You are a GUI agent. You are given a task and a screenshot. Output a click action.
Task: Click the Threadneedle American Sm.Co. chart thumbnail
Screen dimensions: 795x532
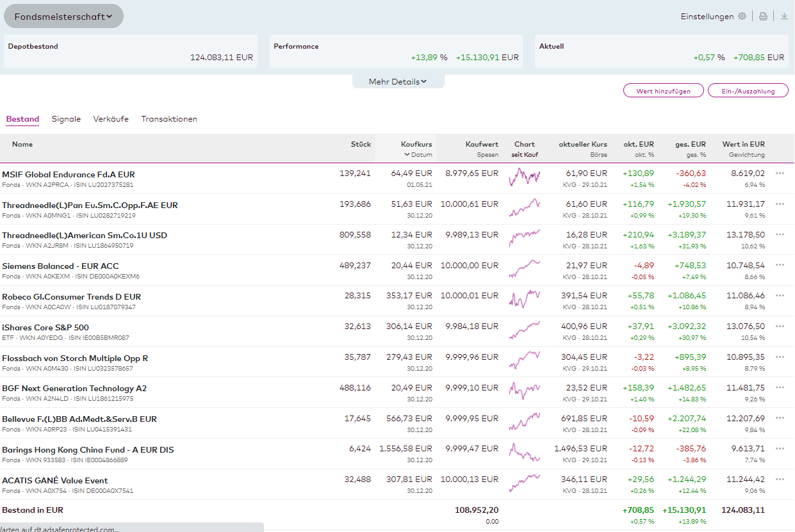pos(525,238)
